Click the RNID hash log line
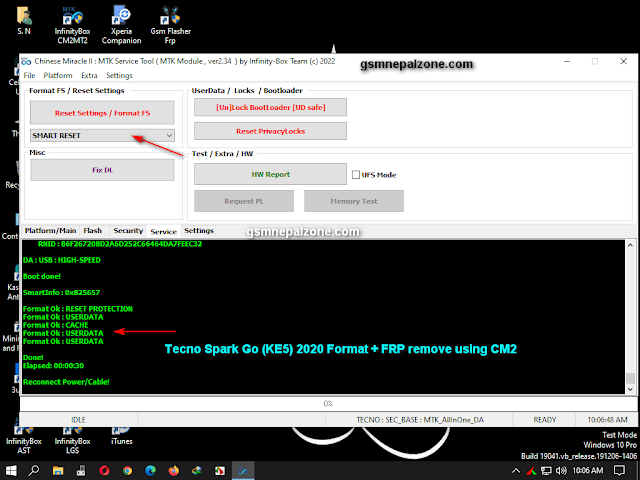640x480 pixels. point(120,244)
